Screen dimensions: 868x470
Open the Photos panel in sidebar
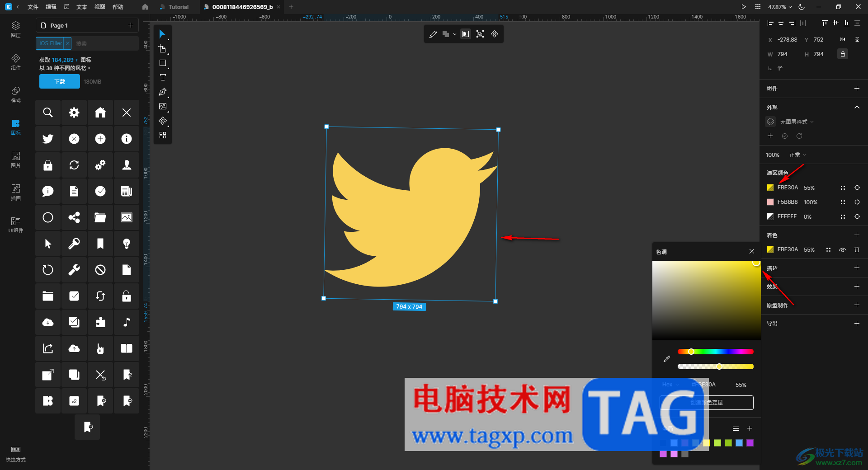(x=16, y=160)
